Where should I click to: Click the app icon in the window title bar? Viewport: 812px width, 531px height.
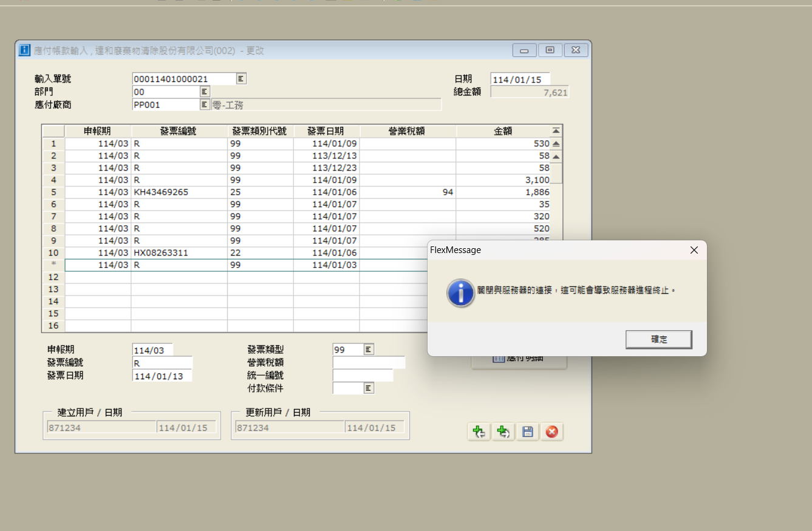[24, 50]
